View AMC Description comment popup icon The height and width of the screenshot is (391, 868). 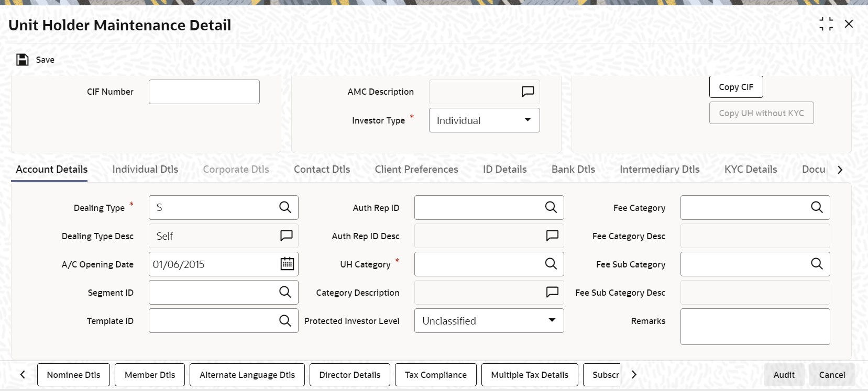[528, 92]
